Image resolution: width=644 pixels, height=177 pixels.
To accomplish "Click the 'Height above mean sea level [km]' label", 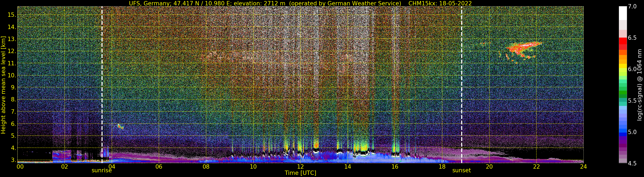I will (x=3, y=85).
